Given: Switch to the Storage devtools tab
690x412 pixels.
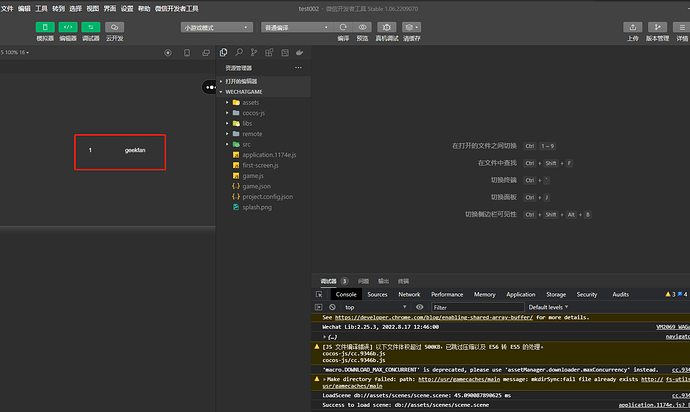Looking at the screenshot, I should [556, 294].
